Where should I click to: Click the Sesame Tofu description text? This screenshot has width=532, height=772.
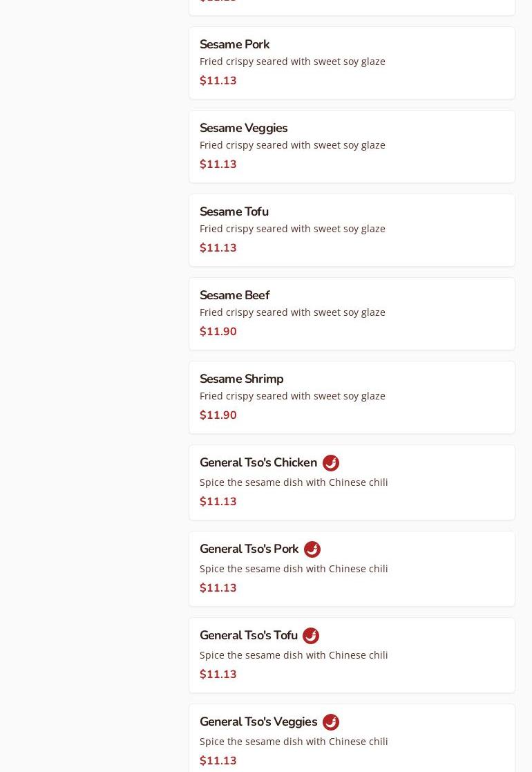click(292, 229)
